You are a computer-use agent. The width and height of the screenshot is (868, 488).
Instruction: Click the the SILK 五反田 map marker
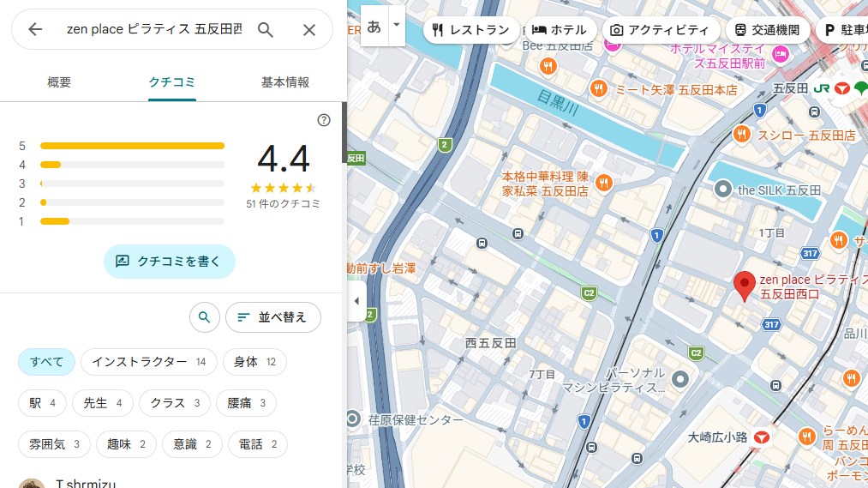coord(723,190)
